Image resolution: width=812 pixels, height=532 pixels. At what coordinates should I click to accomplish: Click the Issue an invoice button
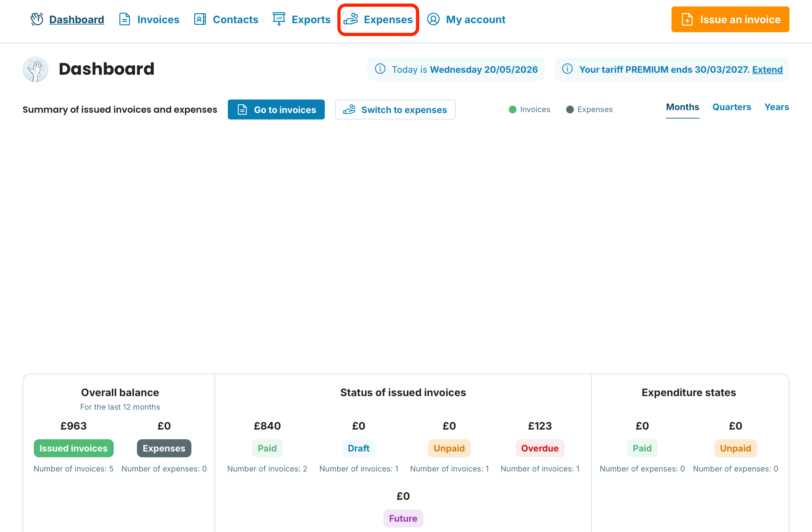[730, 19]
